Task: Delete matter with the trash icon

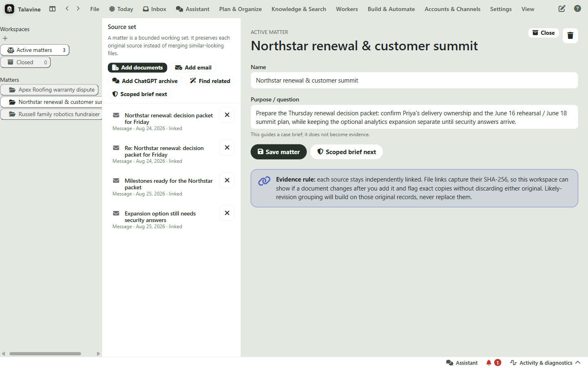Action: pyautogui.click(x=570, y=36)
